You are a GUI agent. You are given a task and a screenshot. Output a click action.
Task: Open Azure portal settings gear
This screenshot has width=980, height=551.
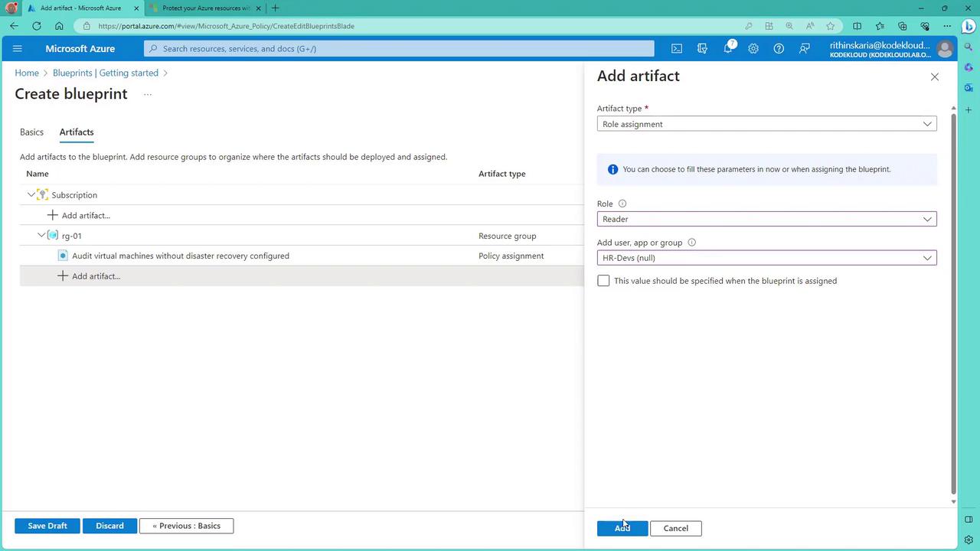753,48
